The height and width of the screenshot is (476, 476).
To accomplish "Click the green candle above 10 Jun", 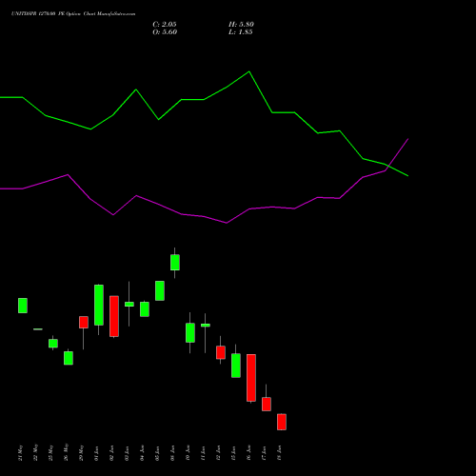I will tap(190, 332).
